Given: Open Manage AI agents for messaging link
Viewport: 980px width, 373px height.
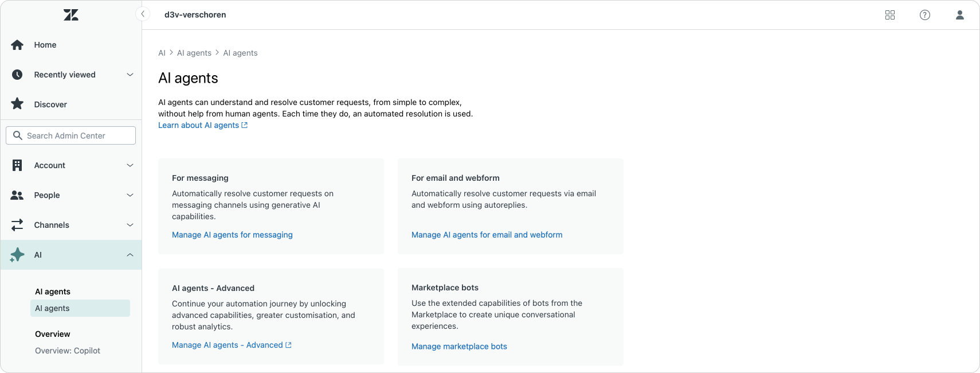Looking at the screenshot, I should [232, 235].
